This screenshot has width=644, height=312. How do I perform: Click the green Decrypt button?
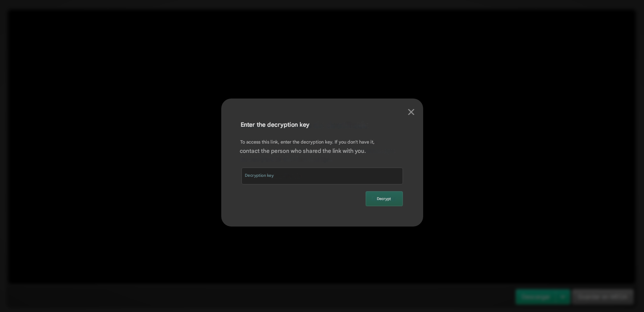[384, 199]
